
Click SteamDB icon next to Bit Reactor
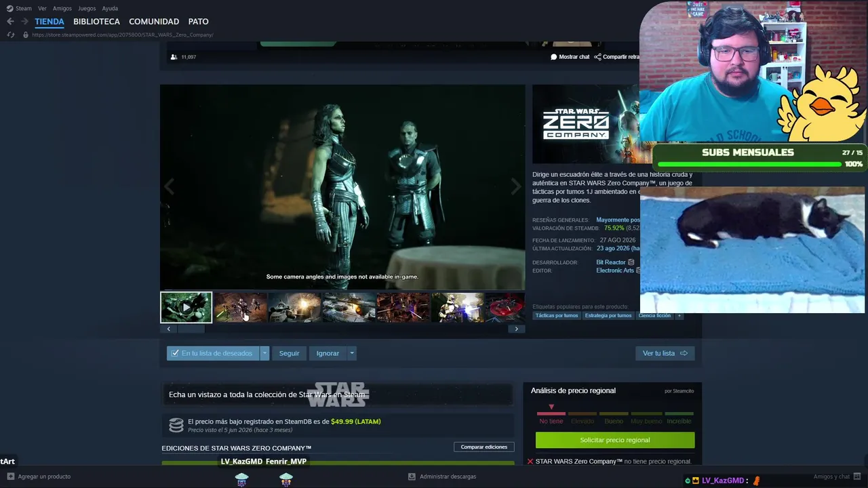pyautogui.click(x=631, y=262)
